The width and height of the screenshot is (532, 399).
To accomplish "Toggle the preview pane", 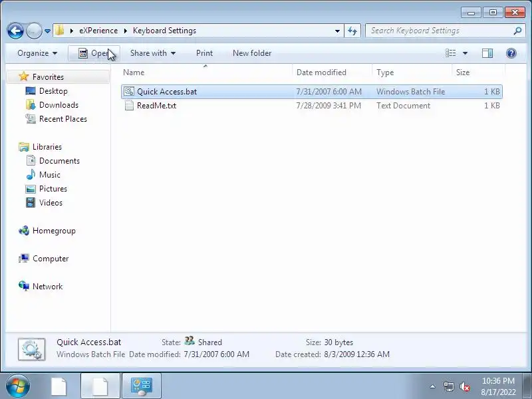I will (x=487, y=53).
